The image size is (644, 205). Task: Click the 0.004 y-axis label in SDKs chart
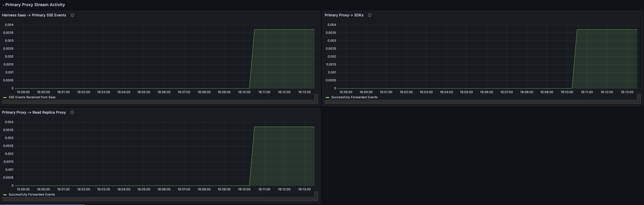pos(332,25)
